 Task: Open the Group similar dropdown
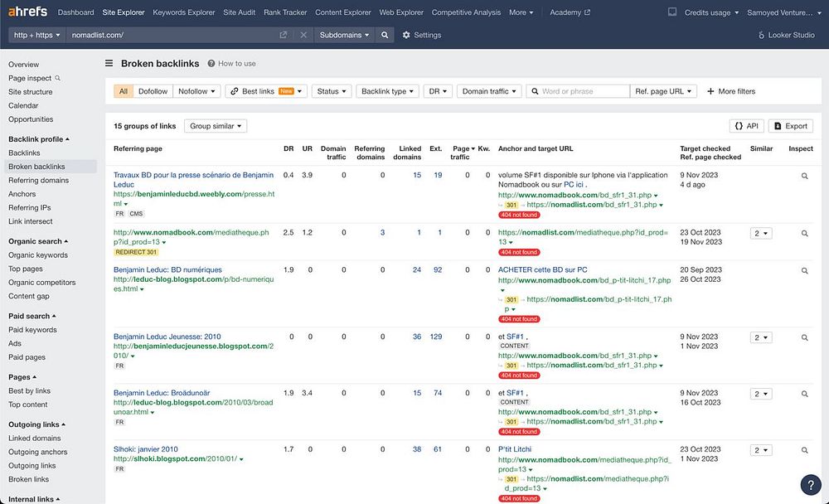click(216, 126)
